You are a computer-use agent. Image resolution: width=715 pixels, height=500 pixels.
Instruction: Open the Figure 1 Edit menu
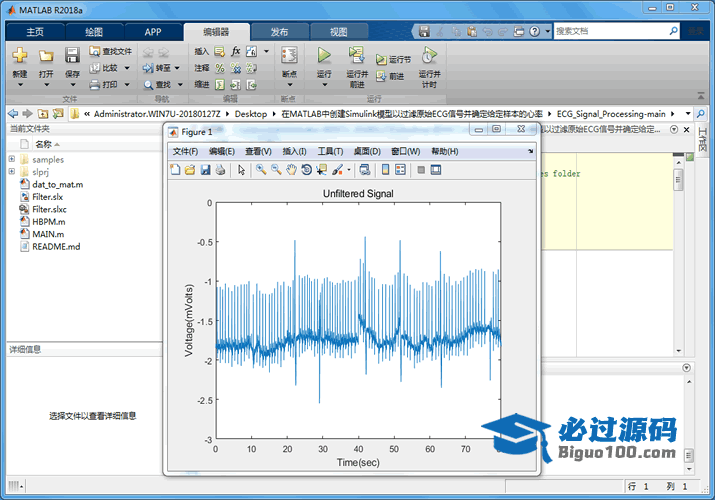(x=222, y=151)
